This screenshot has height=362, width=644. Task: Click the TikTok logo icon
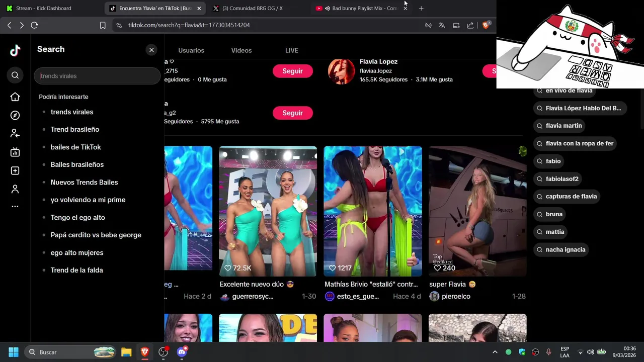pos(15,50)
